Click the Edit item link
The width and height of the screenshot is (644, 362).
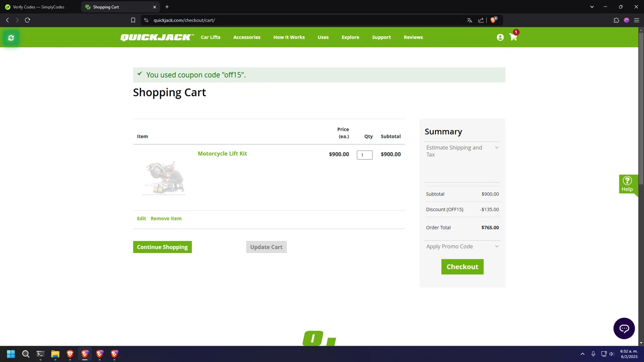click(141, 219)
